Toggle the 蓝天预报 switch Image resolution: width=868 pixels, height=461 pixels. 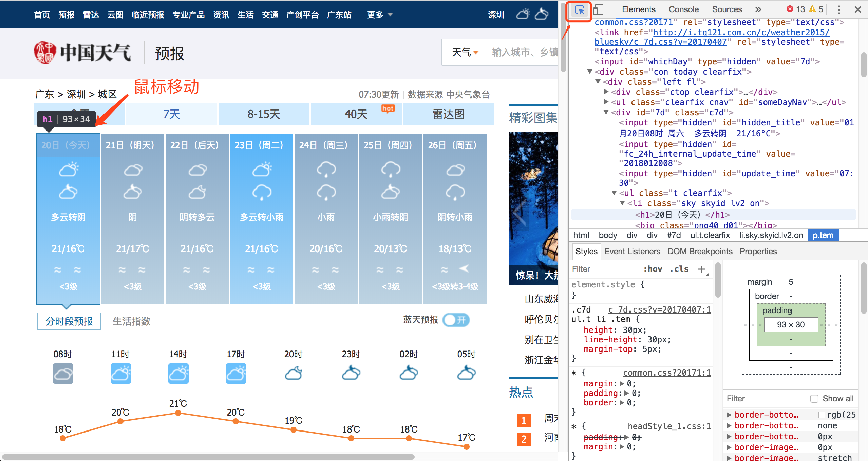(456, 320)
